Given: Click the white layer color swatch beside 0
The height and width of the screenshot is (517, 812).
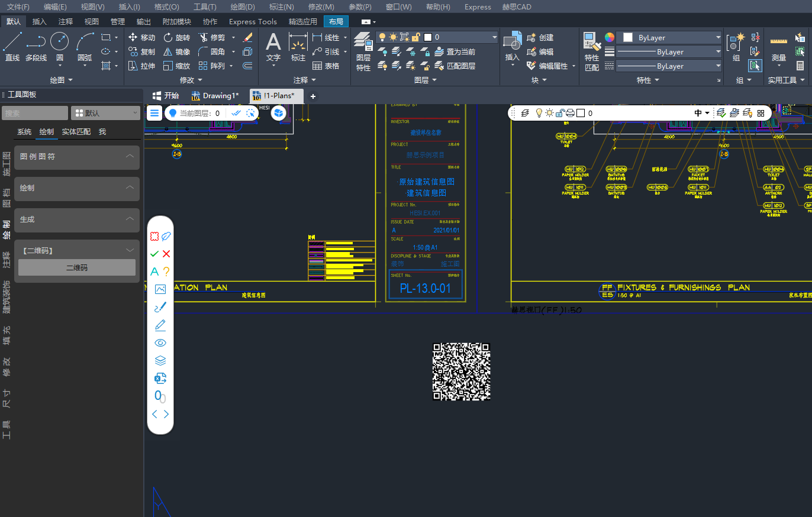Looking at the screenshot, I should tap(428, 37).
